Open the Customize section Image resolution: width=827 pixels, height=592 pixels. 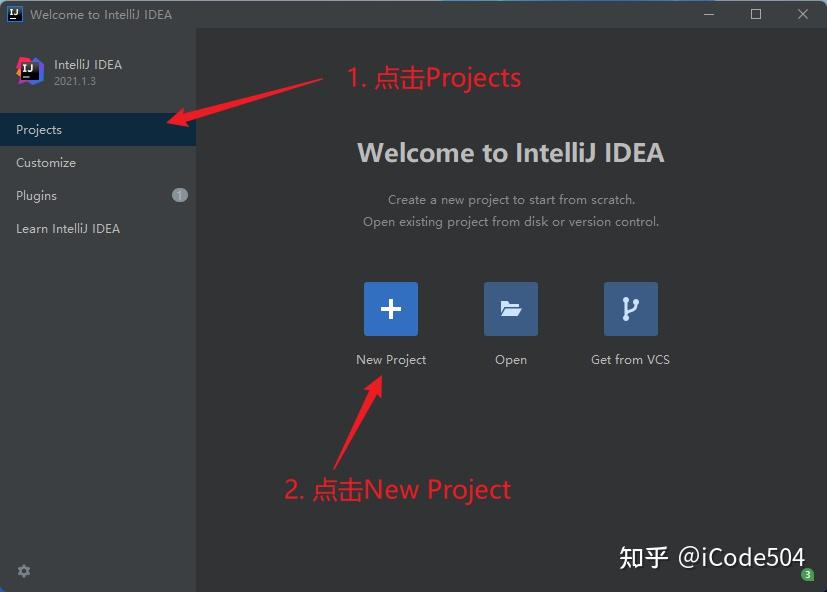point(46,162)
